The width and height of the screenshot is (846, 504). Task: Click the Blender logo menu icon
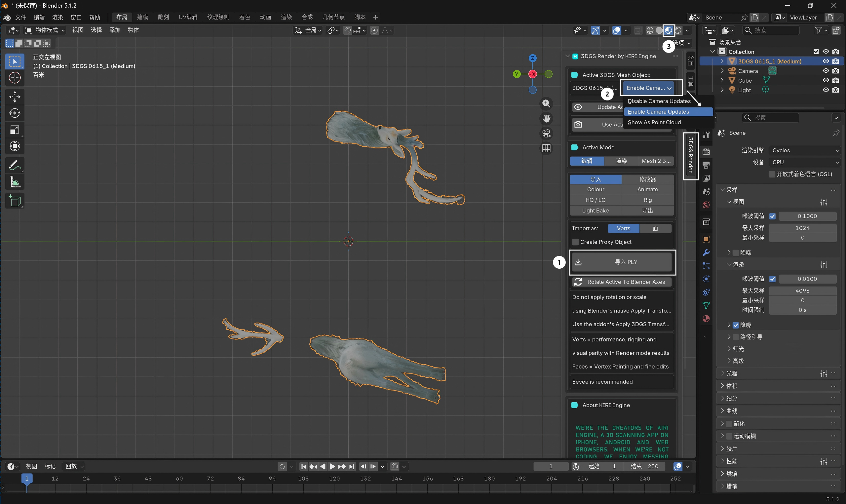tap(7, 17)
